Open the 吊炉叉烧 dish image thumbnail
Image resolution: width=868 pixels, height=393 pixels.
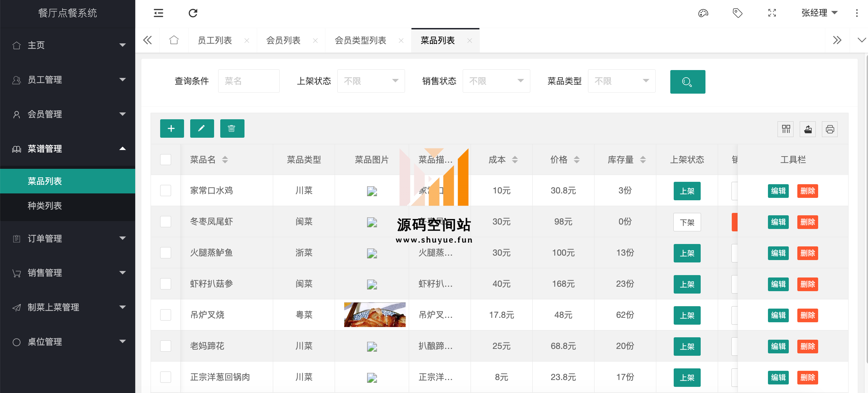pyautogui.click(x=375, y=315)
